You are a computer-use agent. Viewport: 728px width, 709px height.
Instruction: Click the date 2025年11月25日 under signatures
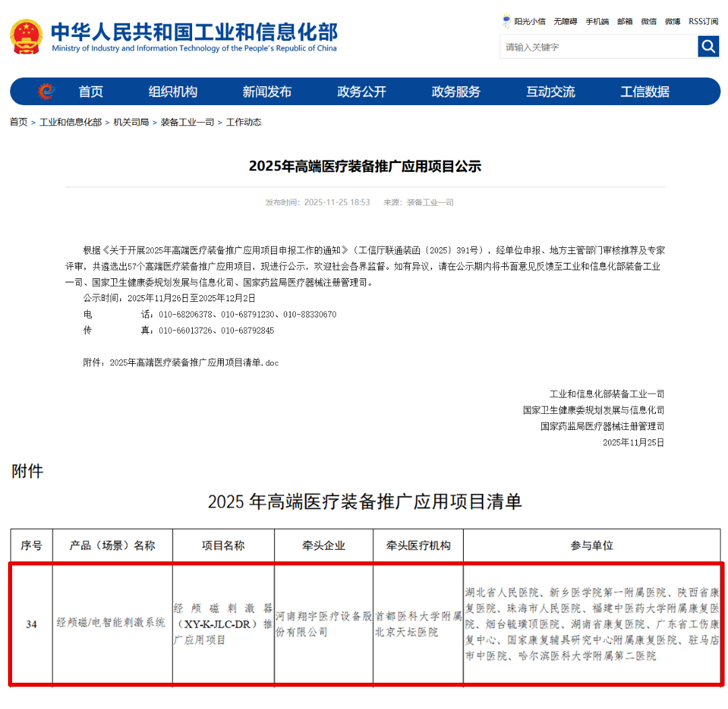coord(633,443)
